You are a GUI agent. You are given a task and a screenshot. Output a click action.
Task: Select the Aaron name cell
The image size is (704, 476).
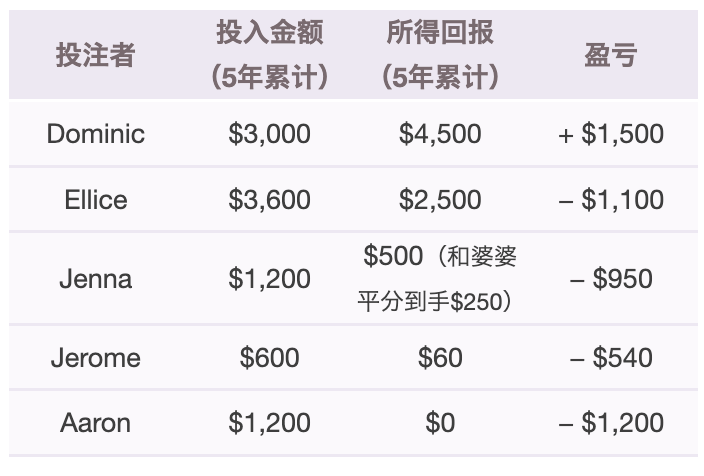(96, 423)
